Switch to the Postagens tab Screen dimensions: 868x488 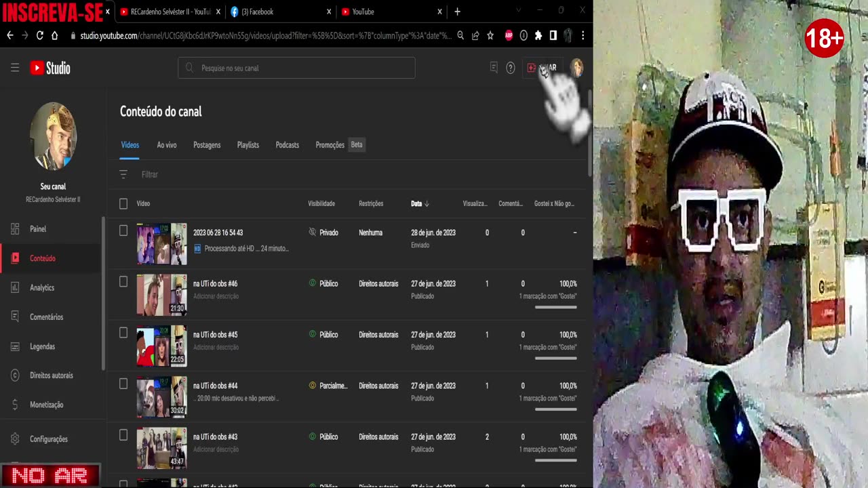coord(207,145)
